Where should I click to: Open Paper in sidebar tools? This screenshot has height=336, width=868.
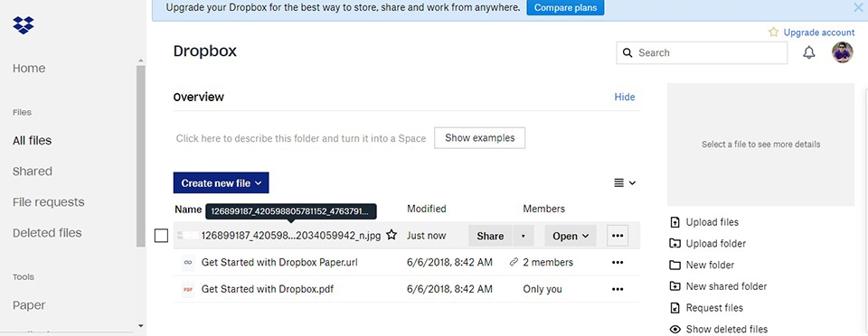click(x=29, y=305)
